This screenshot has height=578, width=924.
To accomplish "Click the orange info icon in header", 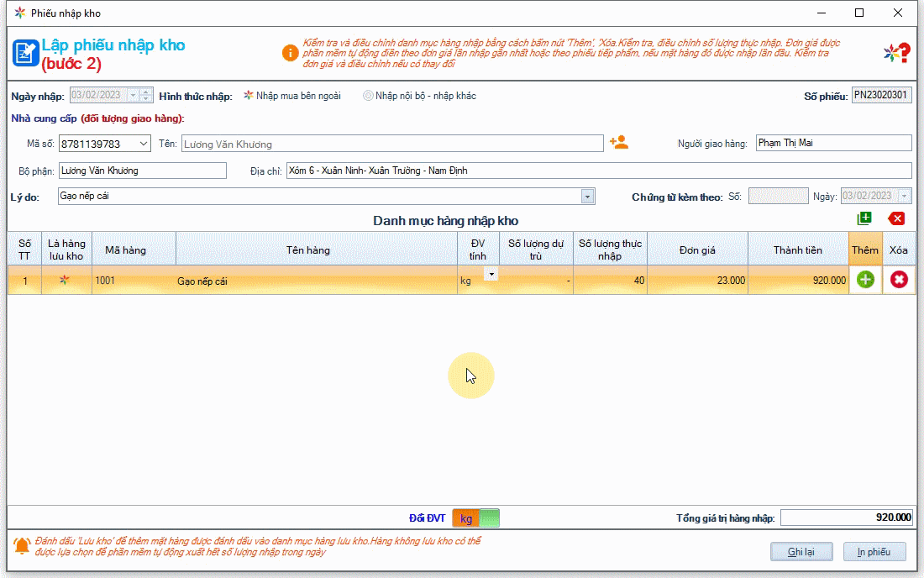I will (290, 53).
